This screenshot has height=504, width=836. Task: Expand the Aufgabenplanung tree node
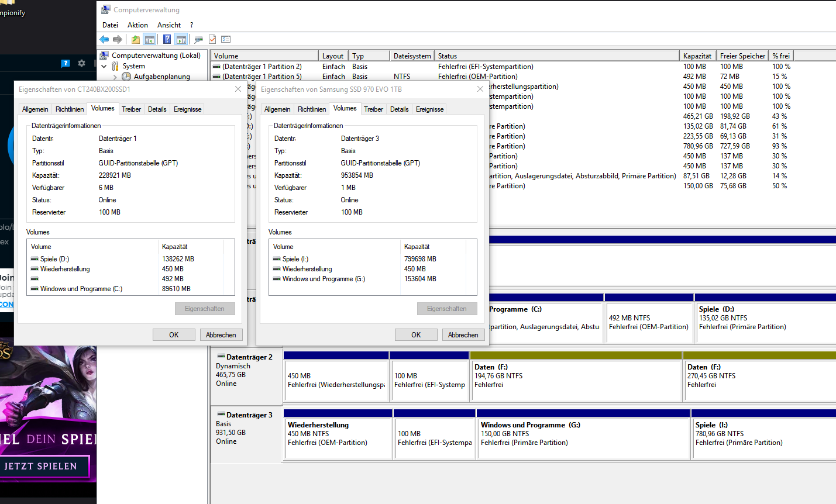point(115,77)
